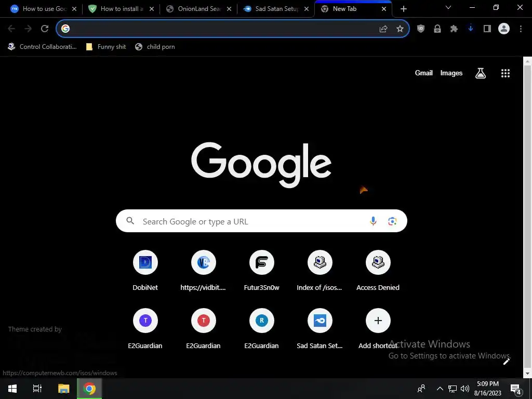Open the Chrome side panel

pyautogui.click(x=487, y=29)
